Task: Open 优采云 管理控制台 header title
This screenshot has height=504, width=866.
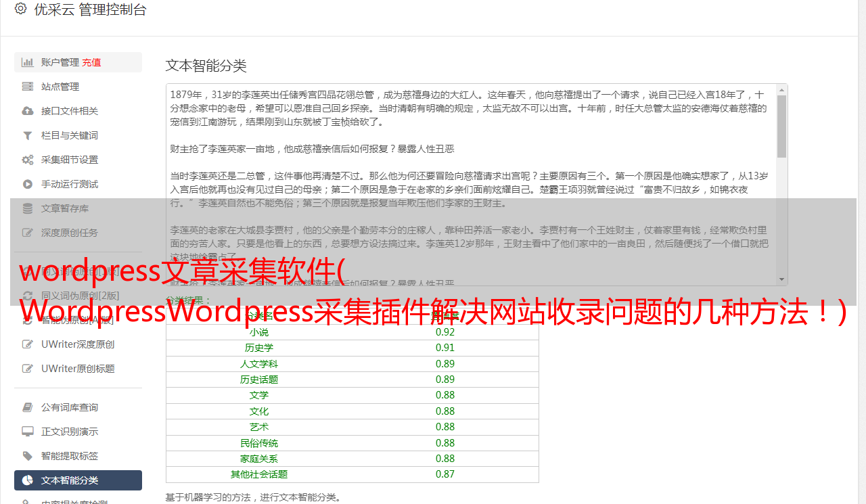Action: (x=90, y=9)
